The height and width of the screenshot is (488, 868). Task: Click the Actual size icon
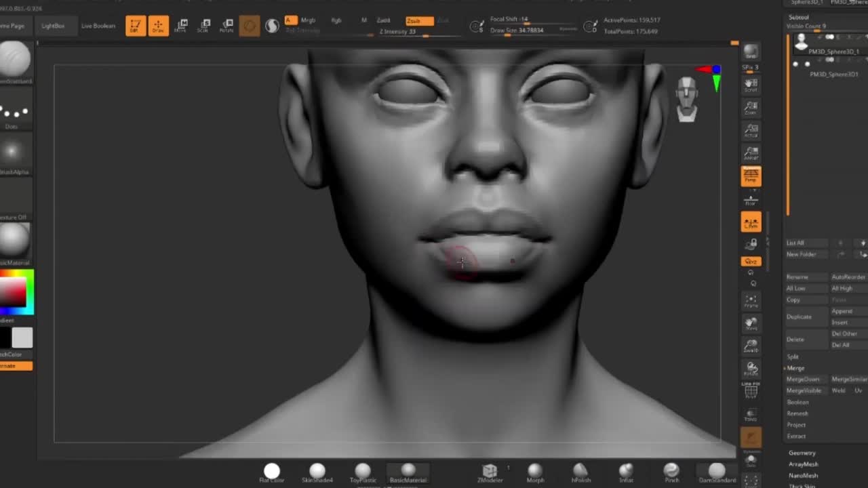pyautogui.click(x=751, y=131)
